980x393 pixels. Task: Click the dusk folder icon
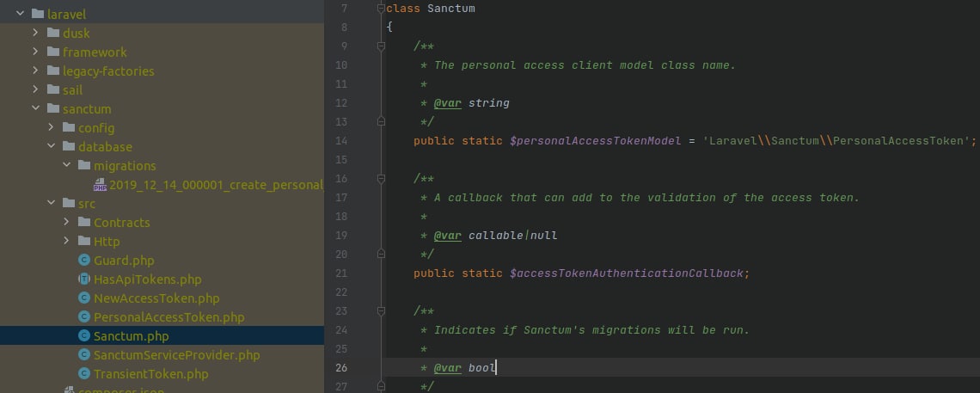click(53, 33)
